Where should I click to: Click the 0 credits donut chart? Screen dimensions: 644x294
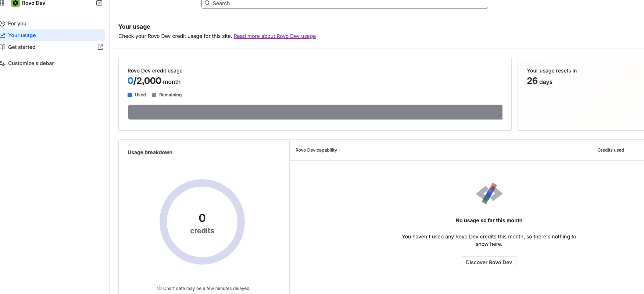click(202, 222)
